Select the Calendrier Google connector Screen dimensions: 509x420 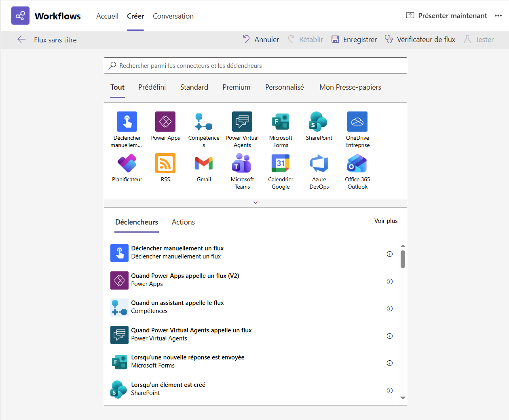tap(281, 163)
